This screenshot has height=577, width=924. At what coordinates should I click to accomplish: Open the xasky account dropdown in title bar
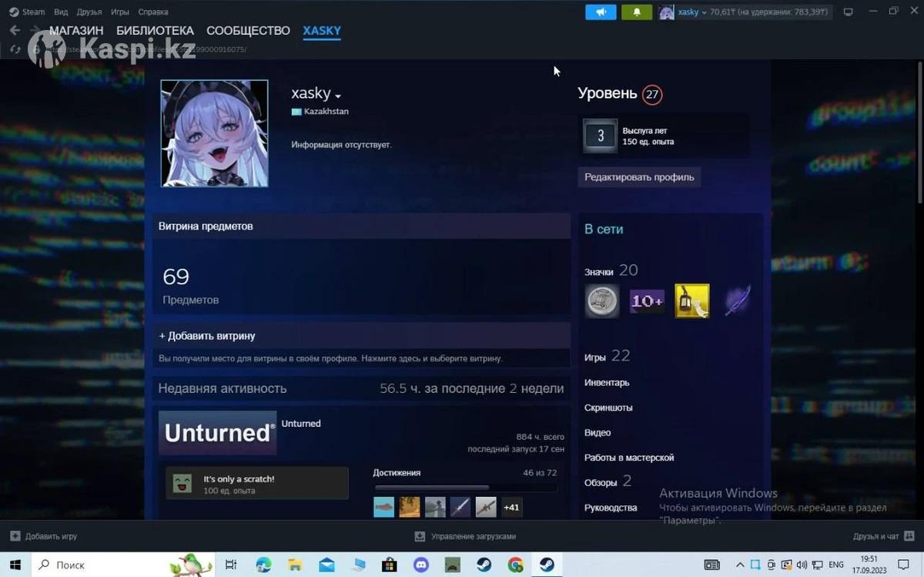[692, 12]
